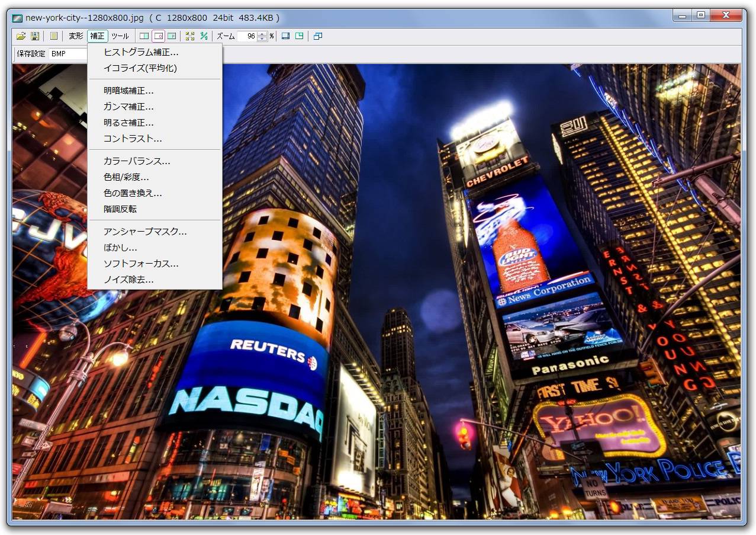Screen dimensions: 756x535
Task: Choose 色の置き換え... menu item
Action: pyautogui.click(x=155, y=193)
